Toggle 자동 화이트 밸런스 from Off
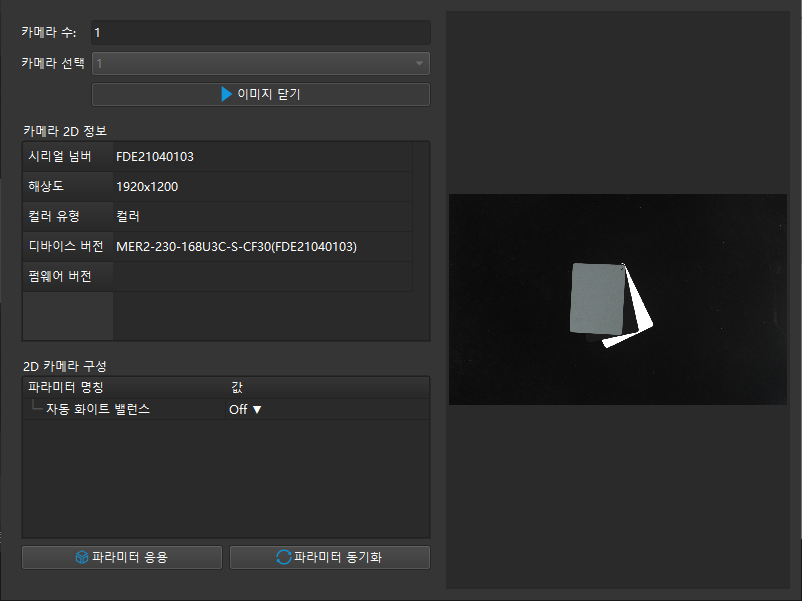 244,409
